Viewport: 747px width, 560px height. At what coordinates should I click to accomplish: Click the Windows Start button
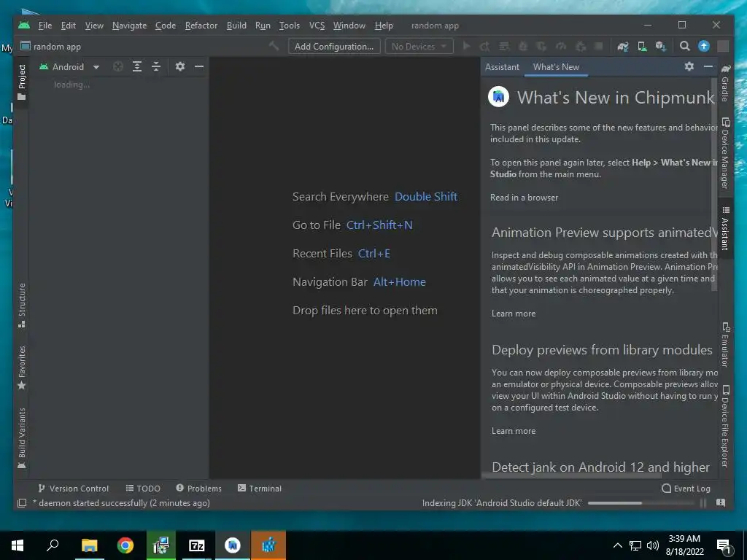click(18, 545)
